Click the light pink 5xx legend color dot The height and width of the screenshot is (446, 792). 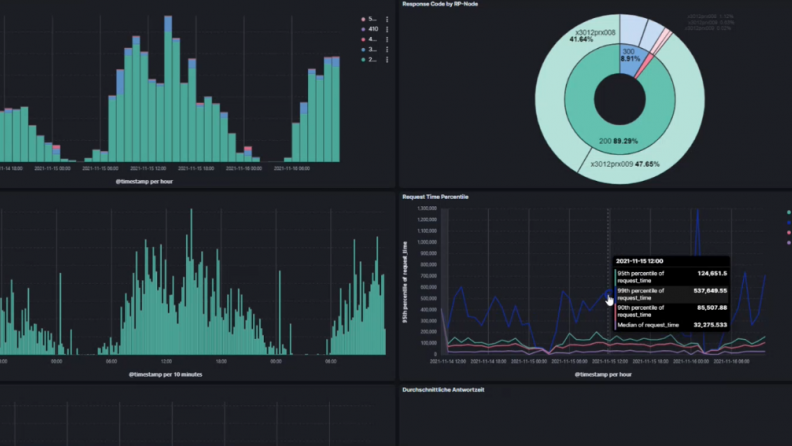tap(363, 19)
